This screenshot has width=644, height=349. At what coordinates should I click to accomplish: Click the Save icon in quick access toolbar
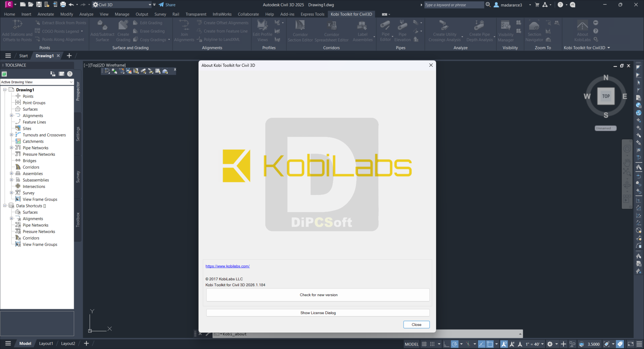click(x=39, y=5)
